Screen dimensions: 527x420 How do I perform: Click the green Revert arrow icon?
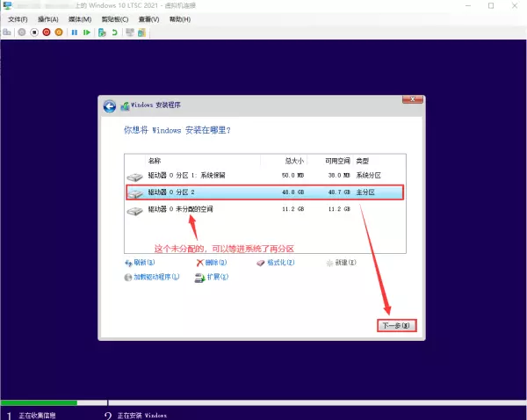[114, 33]
